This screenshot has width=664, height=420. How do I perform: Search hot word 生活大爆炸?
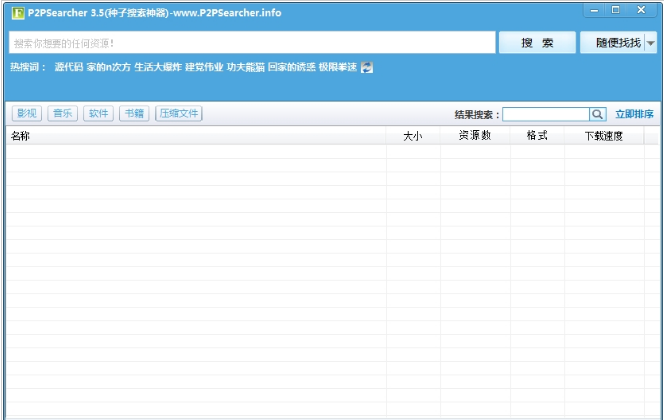pyautogui.click(x=158, y=67)
